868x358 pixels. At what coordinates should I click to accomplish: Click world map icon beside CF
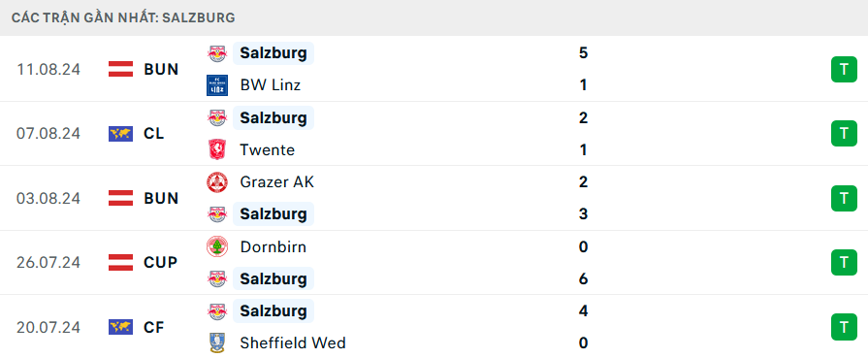pos(120,328)
